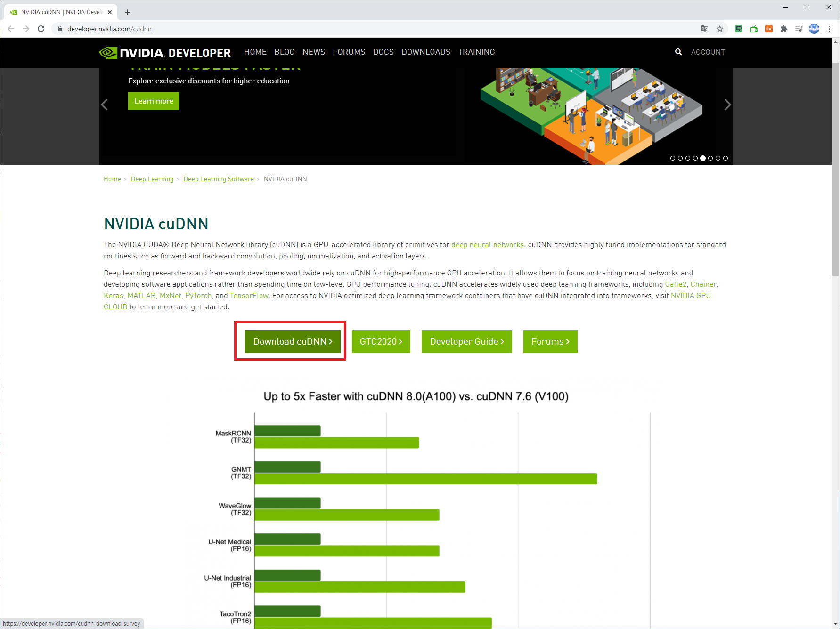Viewport: 840px width, 629px height.
Task: Go to Deep Learning breadcrumb link
Action: pyautogui.click(x=152, y=179)
